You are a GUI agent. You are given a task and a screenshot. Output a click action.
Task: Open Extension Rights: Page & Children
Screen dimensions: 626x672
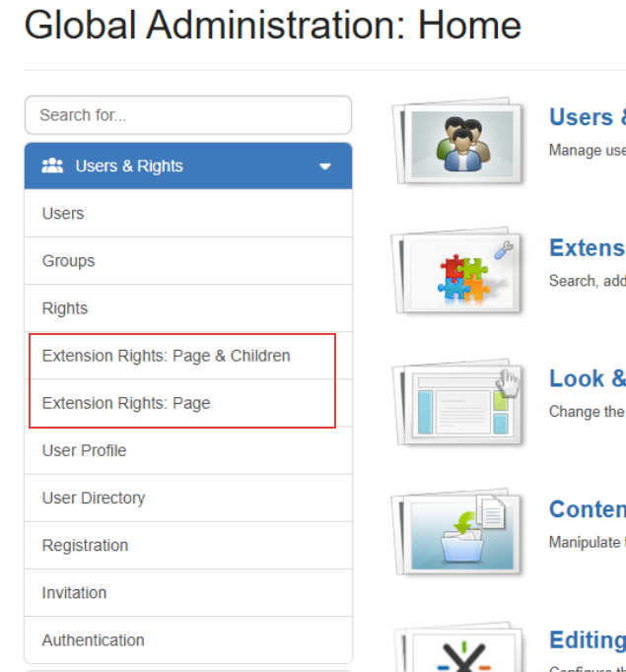coord(166,356)
